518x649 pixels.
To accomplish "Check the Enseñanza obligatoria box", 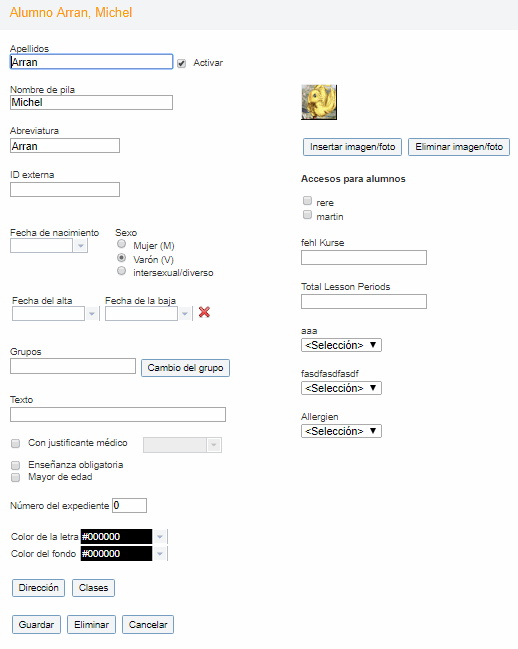I will coord(15,465).
